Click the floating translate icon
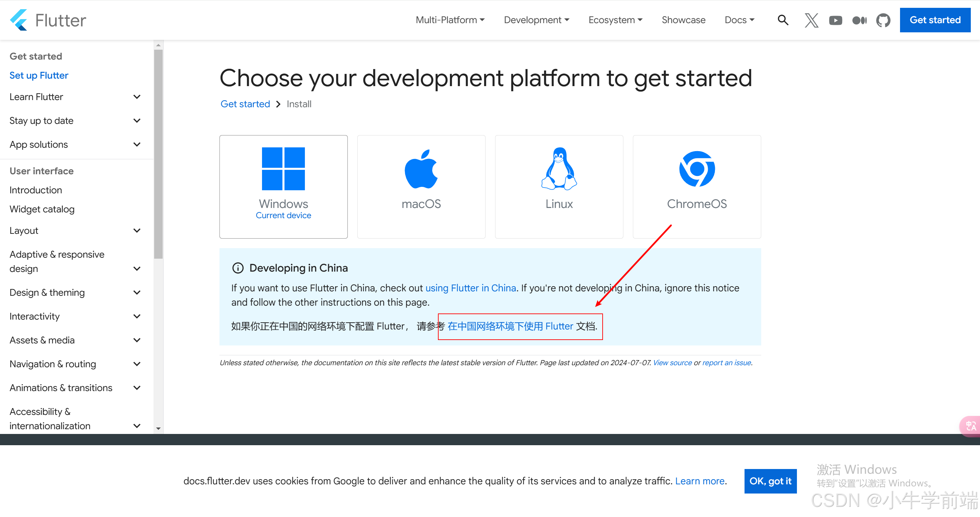Screen dimensions: 980x517 971,426
